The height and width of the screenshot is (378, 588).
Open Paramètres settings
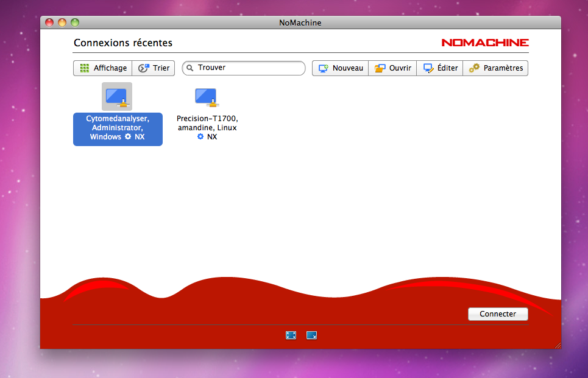click(495, 68)
